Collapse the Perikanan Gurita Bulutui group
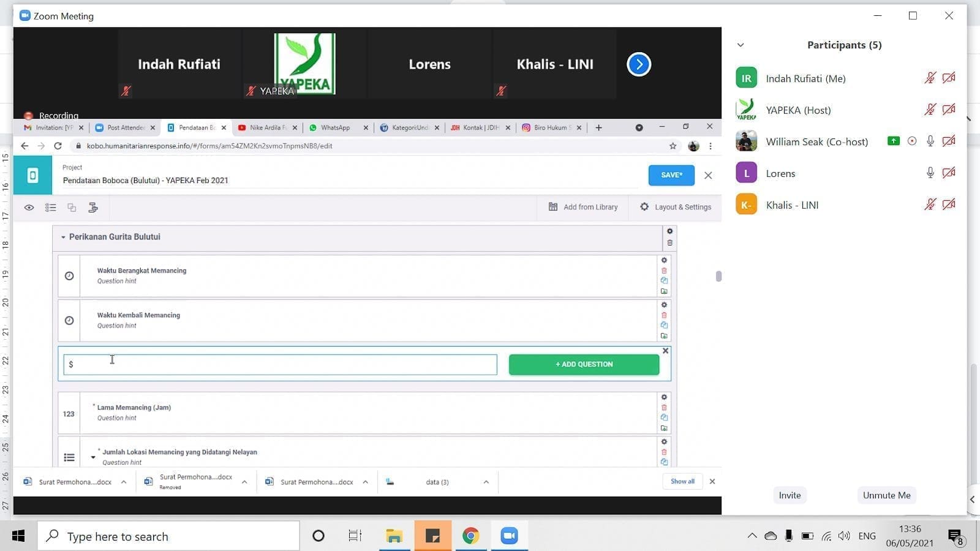The width and height of the screenshot is (980, 551). click(63, 237)
